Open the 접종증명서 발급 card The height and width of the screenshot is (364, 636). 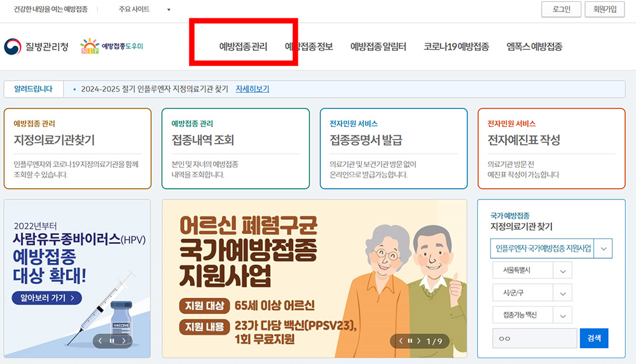[394, 149]
